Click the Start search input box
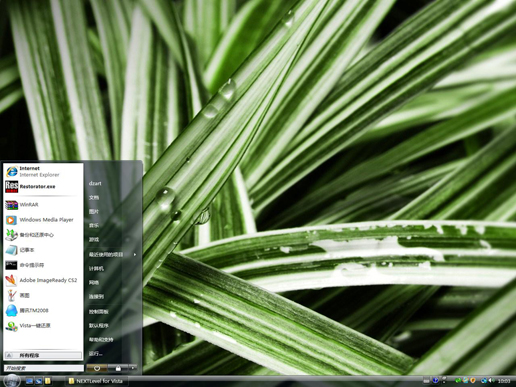The height and width of the screenshot is (387, 516). 43,368
